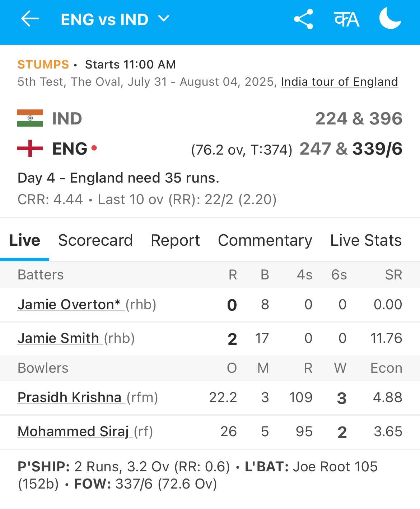Tap the back arrow icon
Viewport: 420px width, 509px height.
[x=30, y=19]
